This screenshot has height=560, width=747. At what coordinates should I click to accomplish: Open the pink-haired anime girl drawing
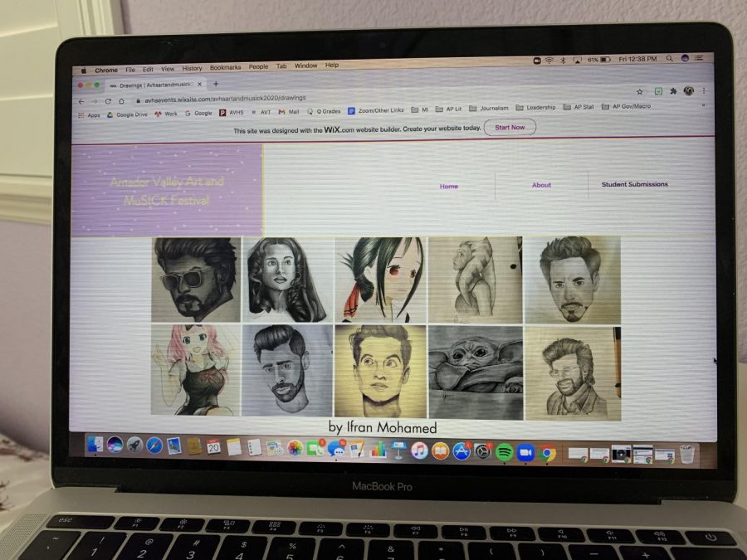[195, 369]
